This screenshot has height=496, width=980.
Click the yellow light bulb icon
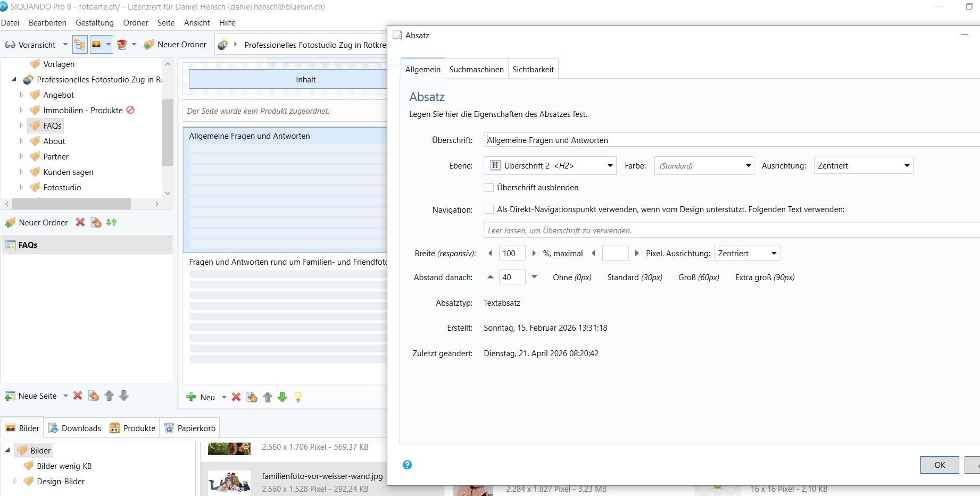pos(298,397)
